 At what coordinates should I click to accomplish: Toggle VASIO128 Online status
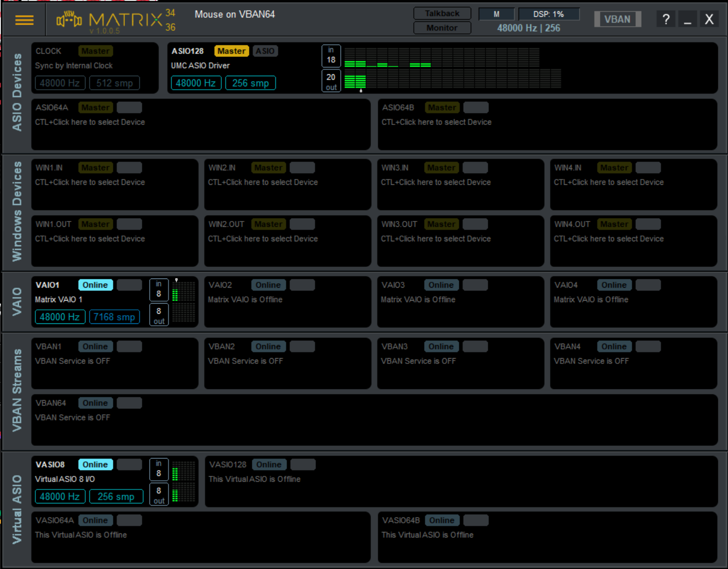coord(269,465)
